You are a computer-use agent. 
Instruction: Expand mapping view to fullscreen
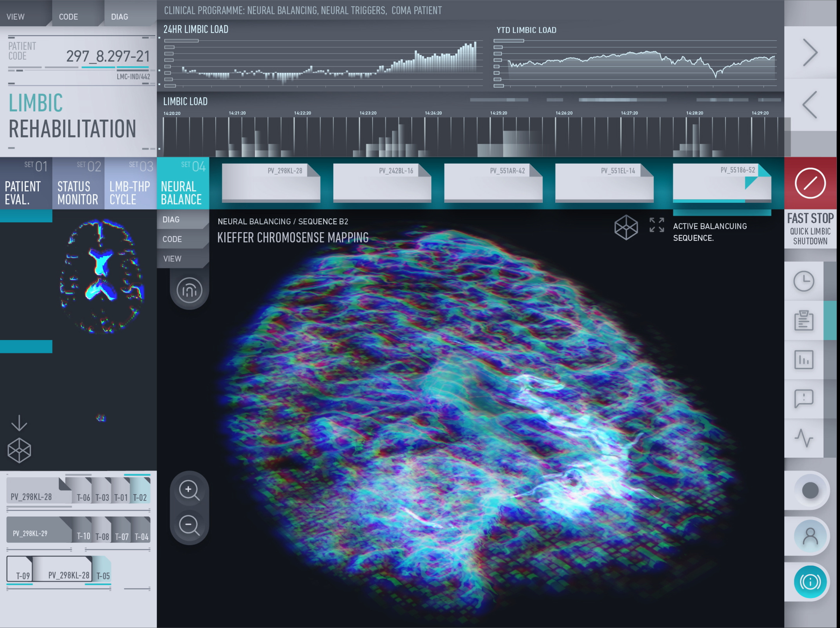coord(657,225)
